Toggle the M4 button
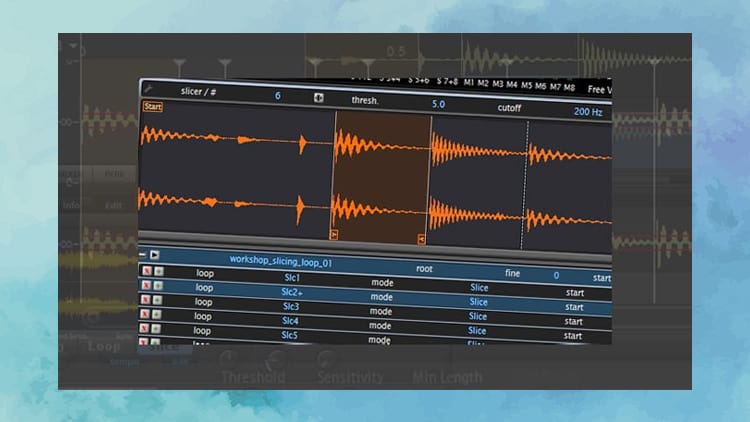The image size is (750, 422). [x=512, y=85]
